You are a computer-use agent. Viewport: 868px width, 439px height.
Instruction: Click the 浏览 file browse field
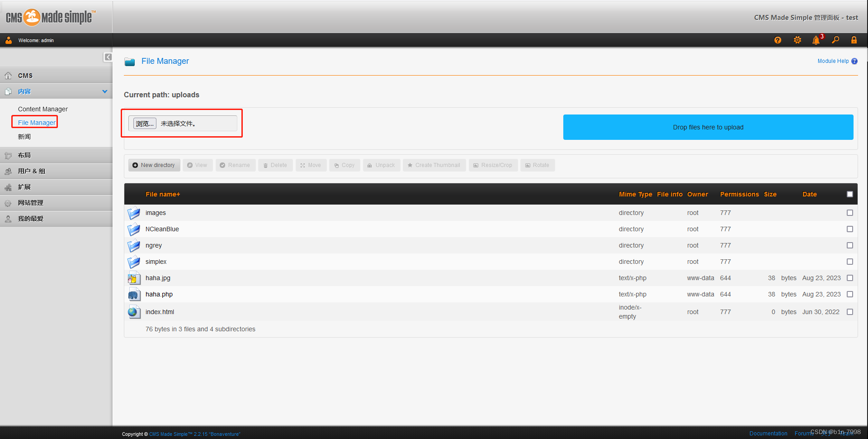point(144,123)
